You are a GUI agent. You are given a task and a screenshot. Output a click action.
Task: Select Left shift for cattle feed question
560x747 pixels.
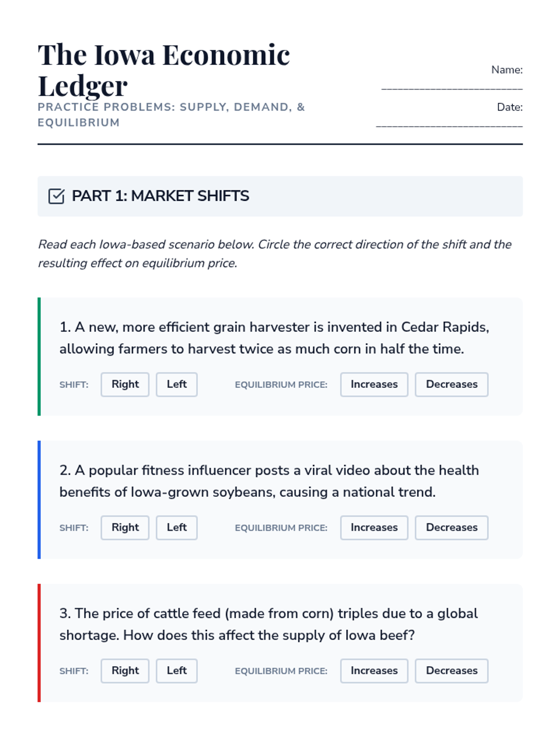pos(176,671)
